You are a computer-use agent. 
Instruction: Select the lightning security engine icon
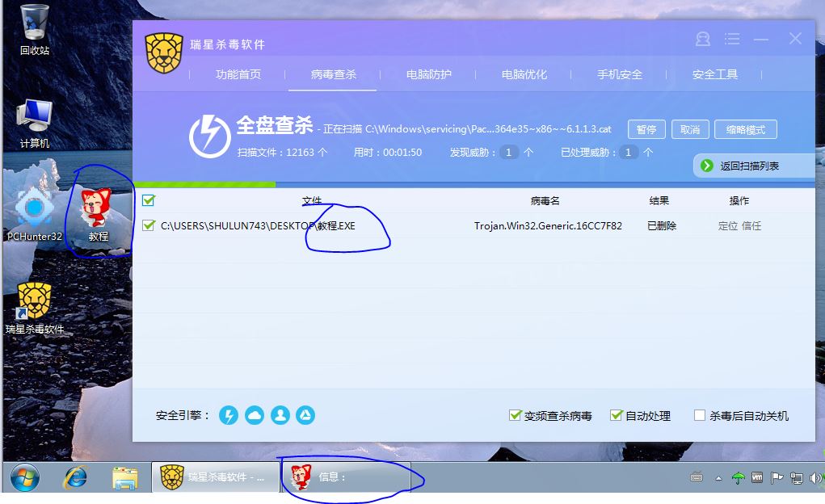[229, 415]
